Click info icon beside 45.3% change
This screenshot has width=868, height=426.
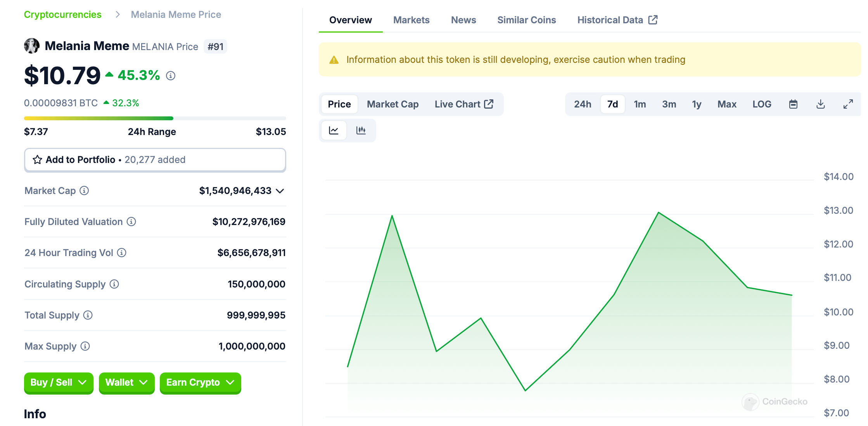tap(171, 76)
